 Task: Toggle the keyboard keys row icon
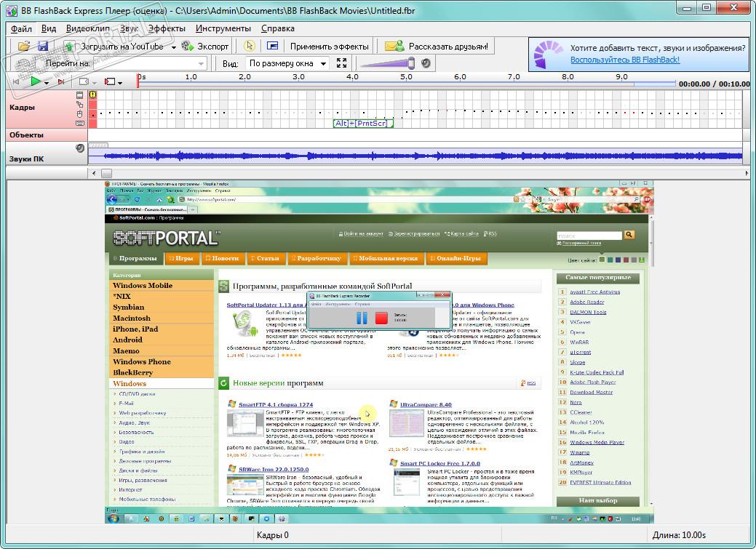80,124
